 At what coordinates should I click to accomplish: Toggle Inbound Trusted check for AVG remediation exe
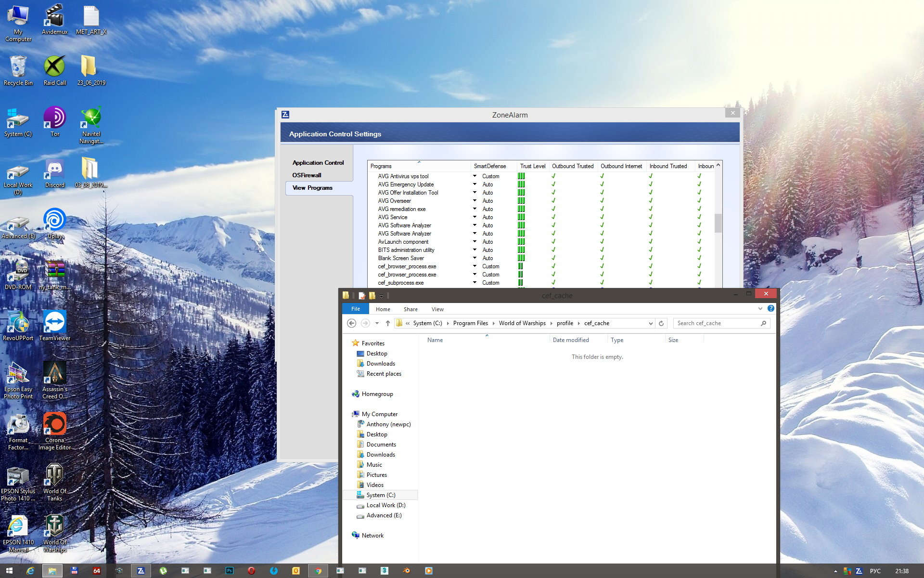[x=651, y=209]
